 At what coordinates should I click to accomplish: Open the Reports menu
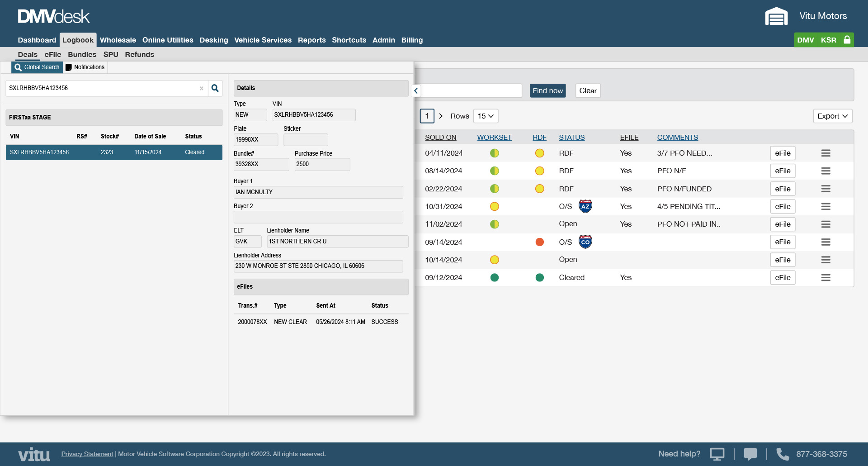pyautogui.click(x=311, y=40)
